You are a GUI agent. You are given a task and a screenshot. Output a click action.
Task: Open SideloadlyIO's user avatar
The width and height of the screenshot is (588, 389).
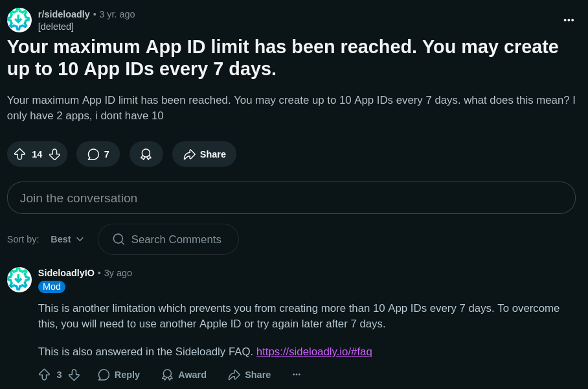tap(19, 279)
